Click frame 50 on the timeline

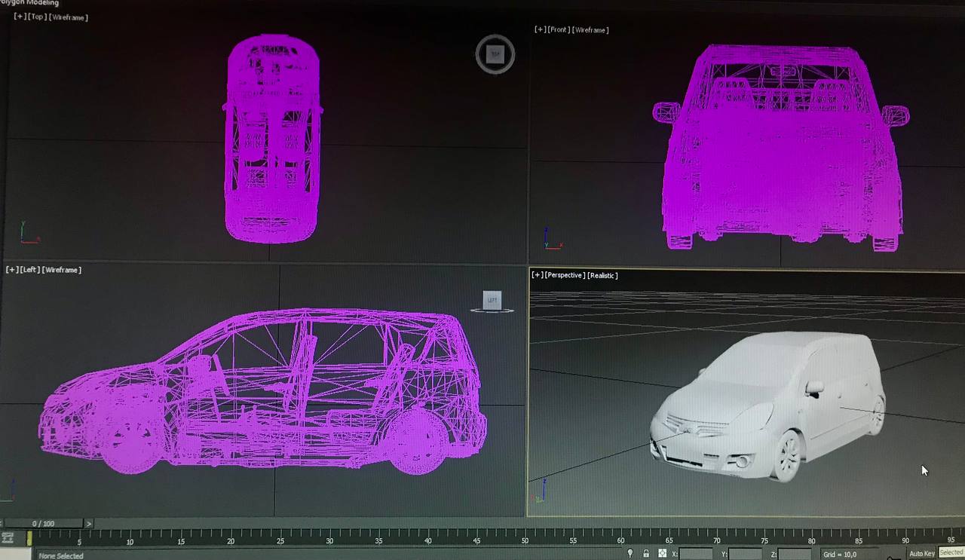tap(525, 540)
